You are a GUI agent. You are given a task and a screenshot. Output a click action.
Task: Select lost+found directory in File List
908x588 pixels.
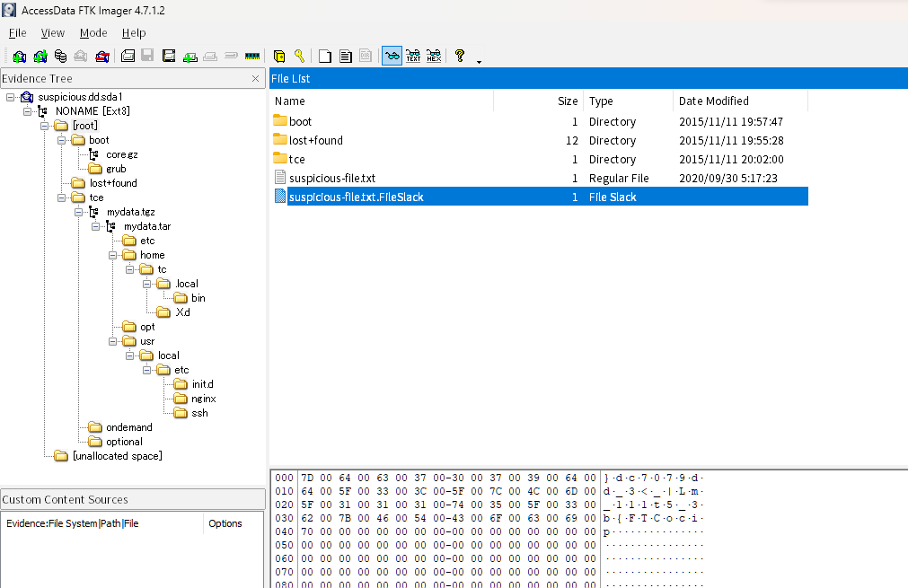[x=539, y=141]
